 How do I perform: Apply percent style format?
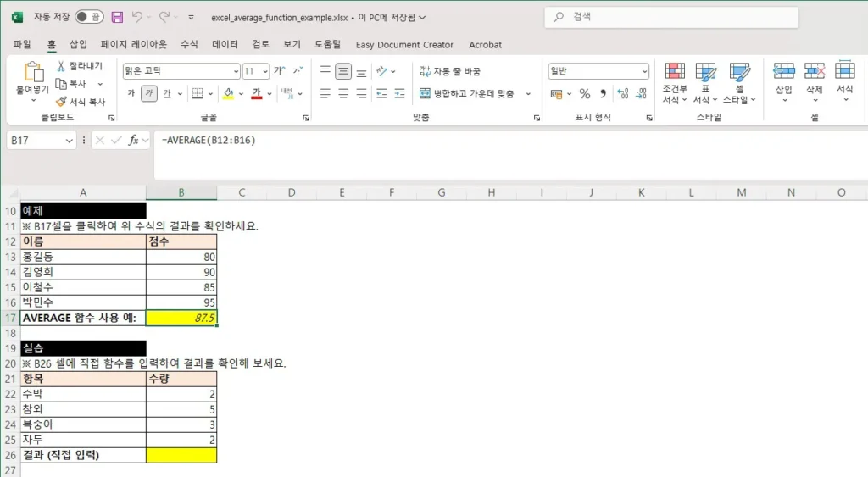point(585,93)
